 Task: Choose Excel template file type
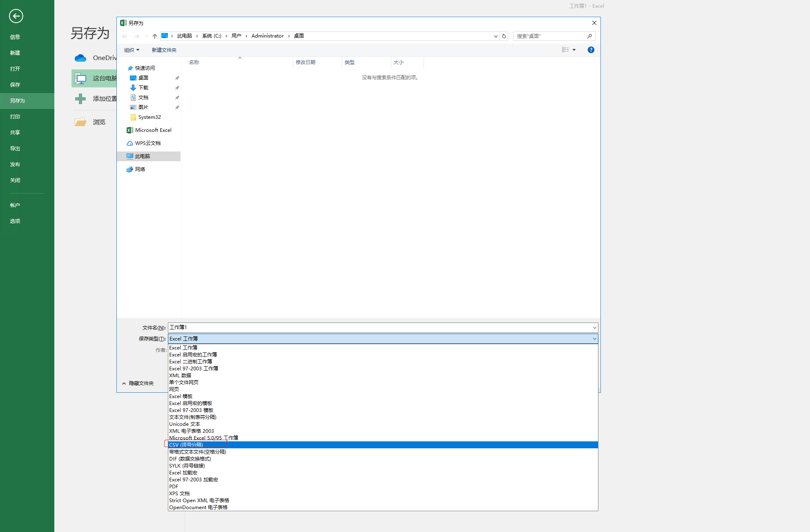click(x=383, y=396)
